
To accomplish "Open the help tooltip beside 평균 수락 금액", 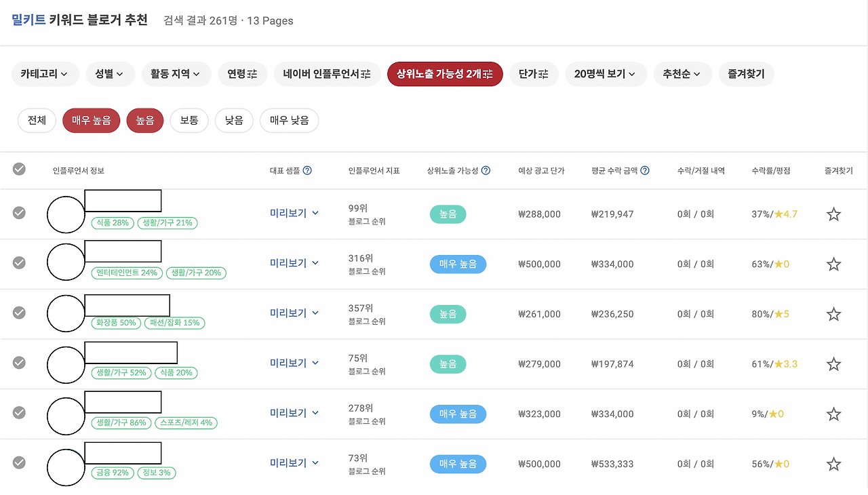I will click(x=644, y=170).
